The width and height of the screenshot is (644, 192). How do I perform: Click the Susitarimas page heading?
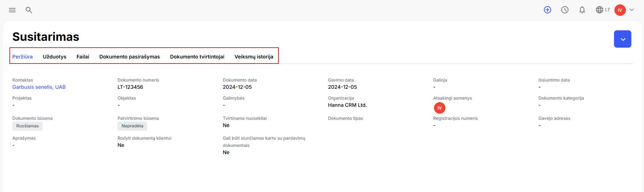coord(46,37)
